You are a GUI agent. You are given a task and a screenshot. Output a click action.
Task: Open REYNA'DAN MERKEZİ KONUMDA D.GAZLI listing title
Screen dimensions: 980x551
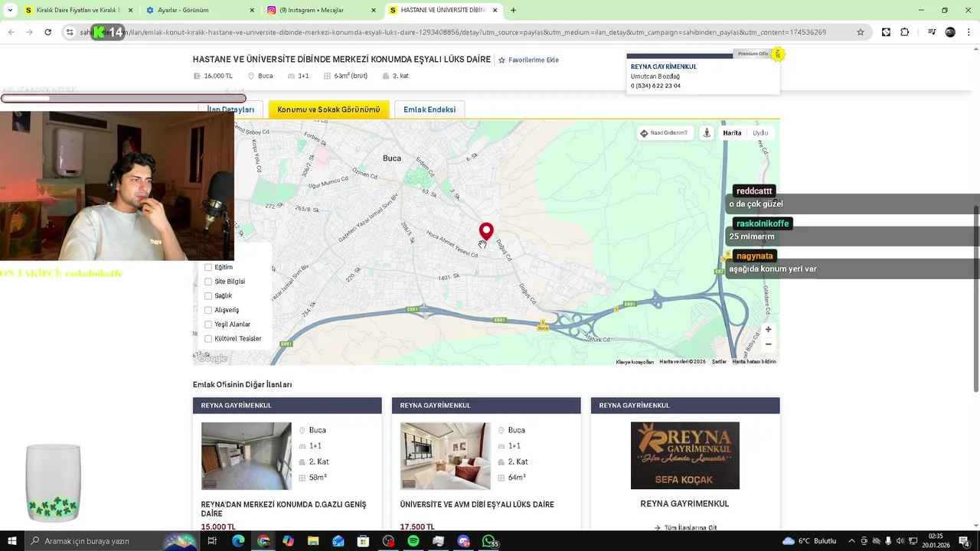click(283, 509)
